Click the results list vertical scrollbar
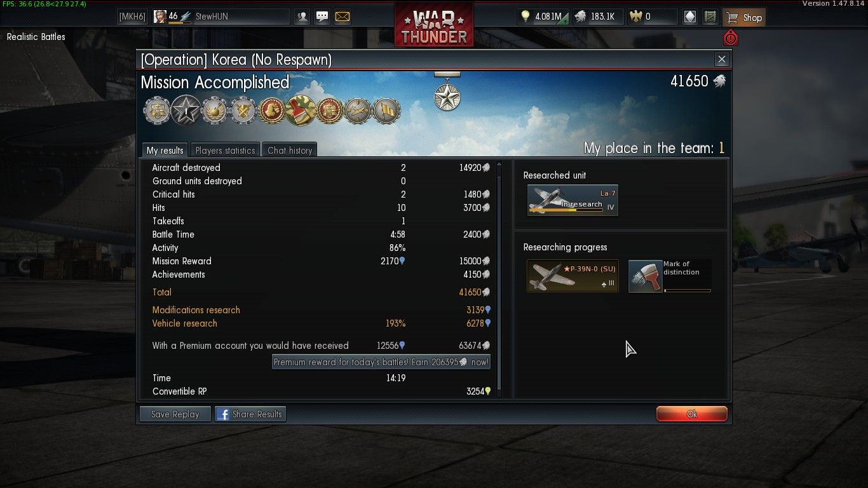The height and width of the screenshot is (488, 868). click(x=499, y=280)
